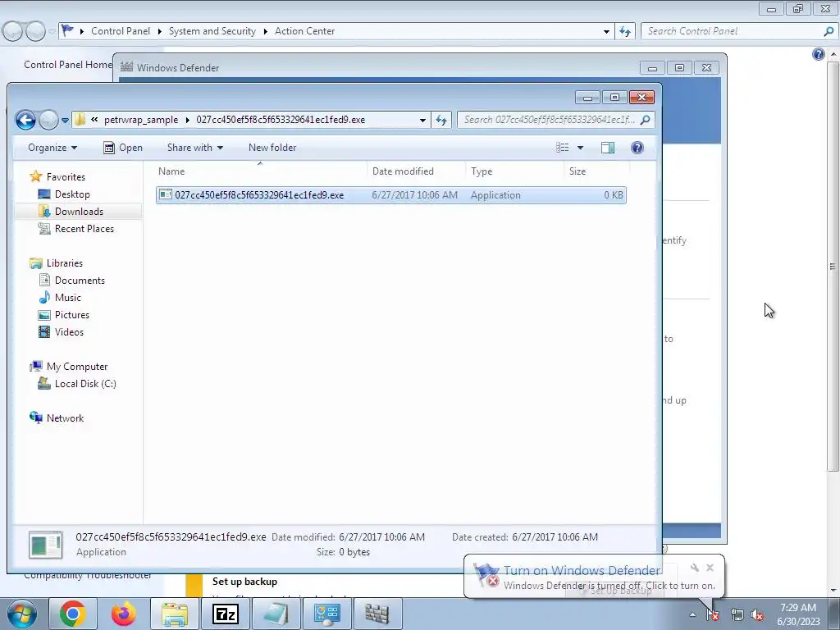
Task: Click Action Center flag tray icon
Action: (x=714, y=615)
